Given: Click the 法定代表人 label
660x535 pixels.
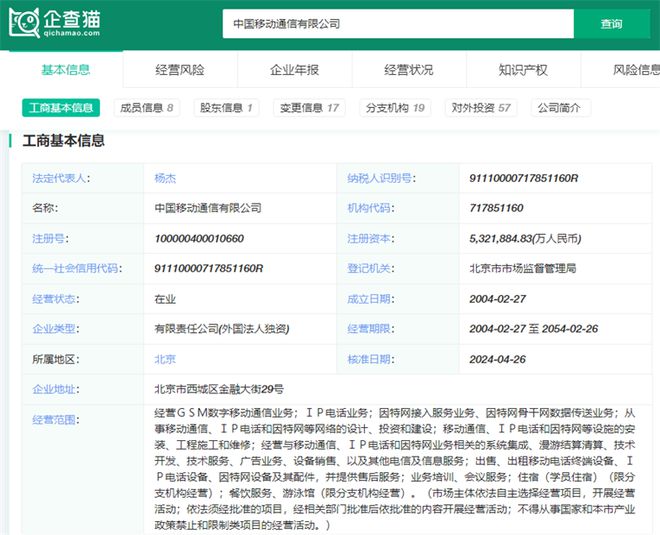Looking at the screenshot, I should 61,178.
